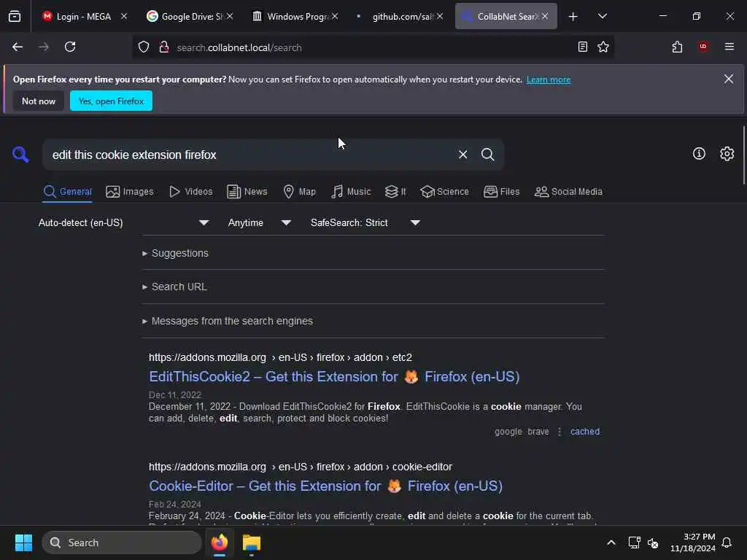Select the It search category
The height and width of the screenshot is (560, 747).
[x=395, y=192]
